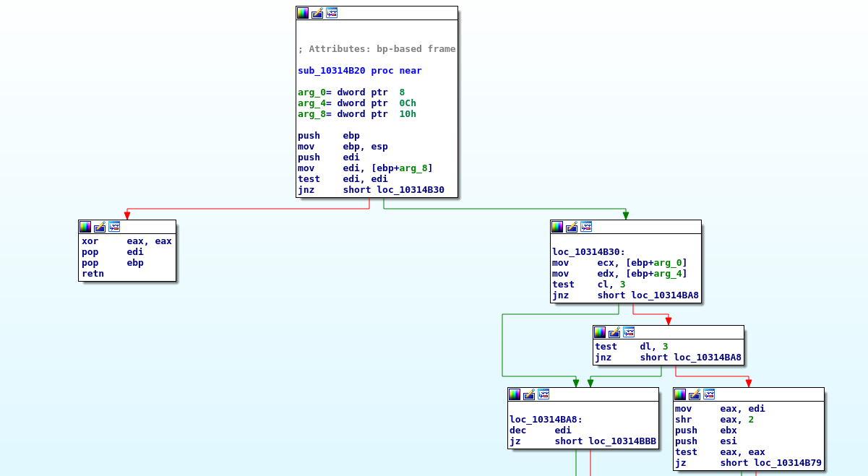Image resolution: width=868 pixels, height=476 pixels.
Task: Click the graph group icon on the sub_10314B20 node
Action: [332, 13]
